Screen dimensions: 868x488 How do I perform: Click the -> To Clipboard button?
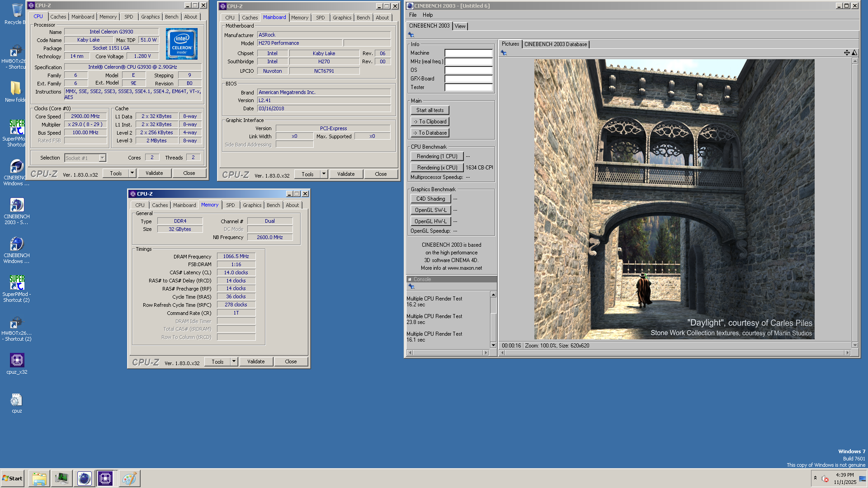point(430,122)
